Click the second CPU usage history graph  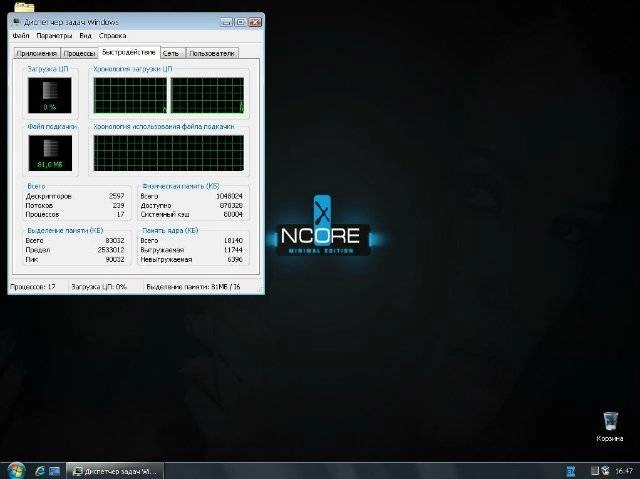point(207,95)
